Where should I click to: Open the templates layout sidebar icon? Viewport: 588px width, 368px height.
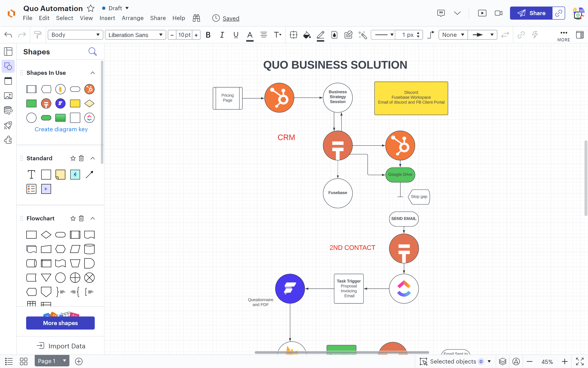click(x=8, y=52)
